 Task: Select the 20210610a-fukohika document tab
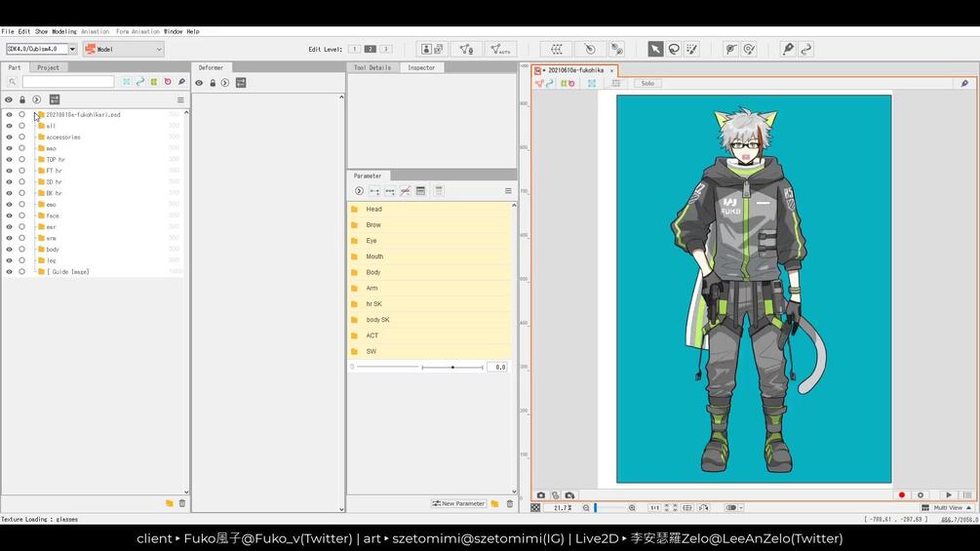[x=575, y=70]
